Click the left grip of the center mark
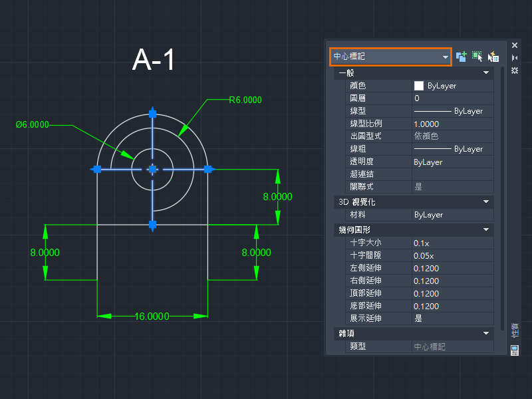Viewport: 532px width, 399px height. coord(97,169)
